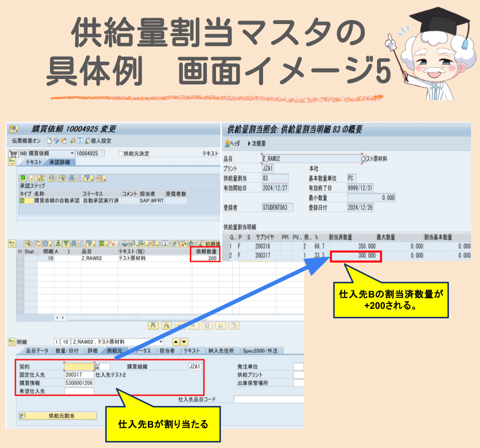Toggle the 初期値 default values button
Screen dimensions: 480x448
click(207, 241)
